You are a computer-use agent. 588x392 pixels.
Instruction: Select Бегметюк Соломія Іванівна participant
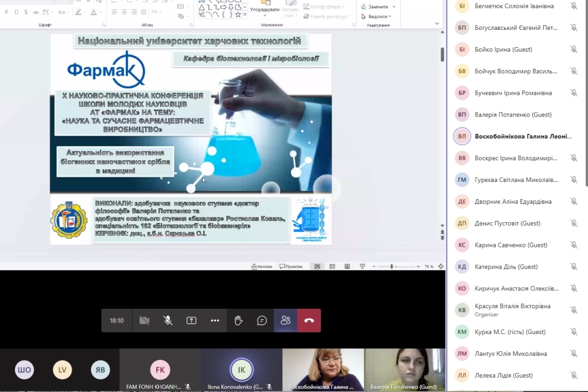(517, 6)
